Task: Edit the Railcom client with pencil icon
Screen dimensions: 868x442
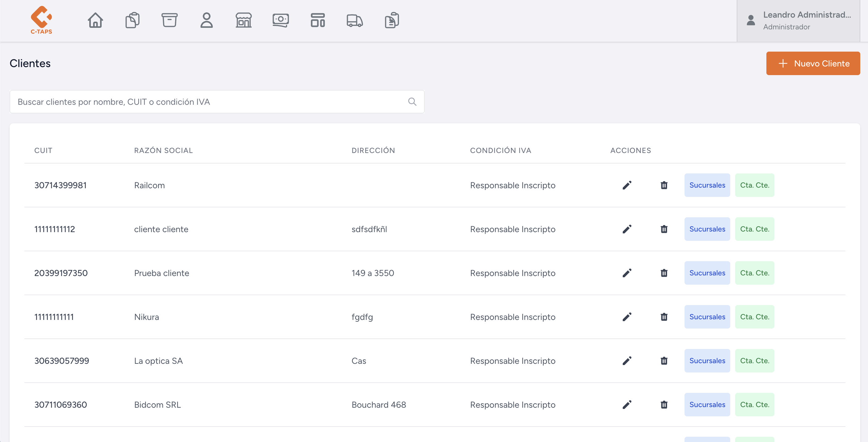Action: (x=627, y=185)
